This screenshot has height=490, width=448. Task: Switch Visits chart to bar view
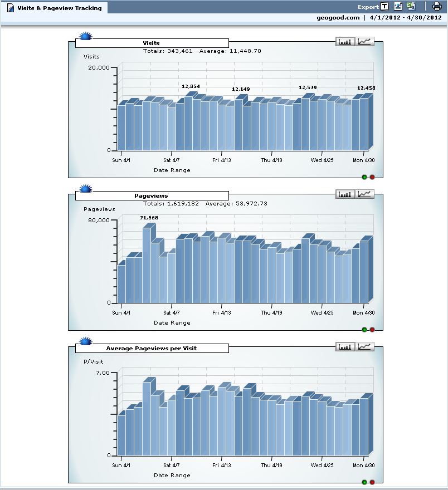pos(345,42)
